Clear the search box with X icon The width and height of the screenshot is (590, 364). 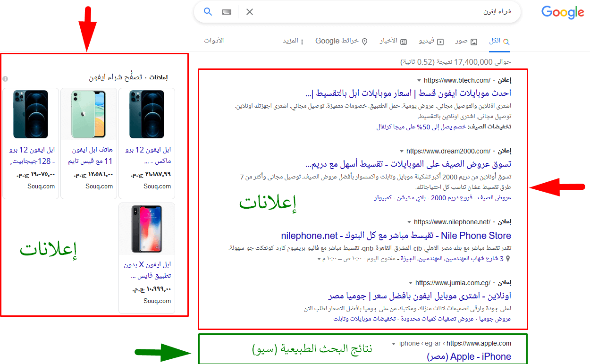pyautogui.click(x=250, y=12)
